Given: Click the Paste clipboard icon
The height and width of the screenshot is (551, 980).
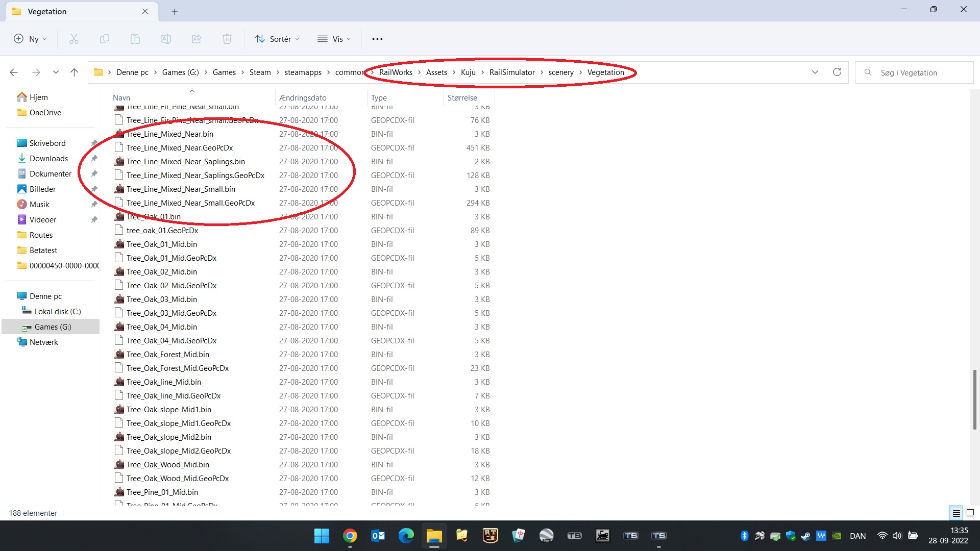Looking at the screenshot, I should (x=135, y=39).
